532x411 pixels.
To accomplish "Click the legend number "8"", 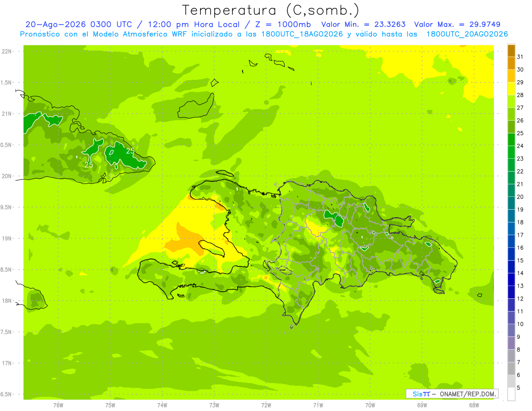I will [x=519, y=349].
